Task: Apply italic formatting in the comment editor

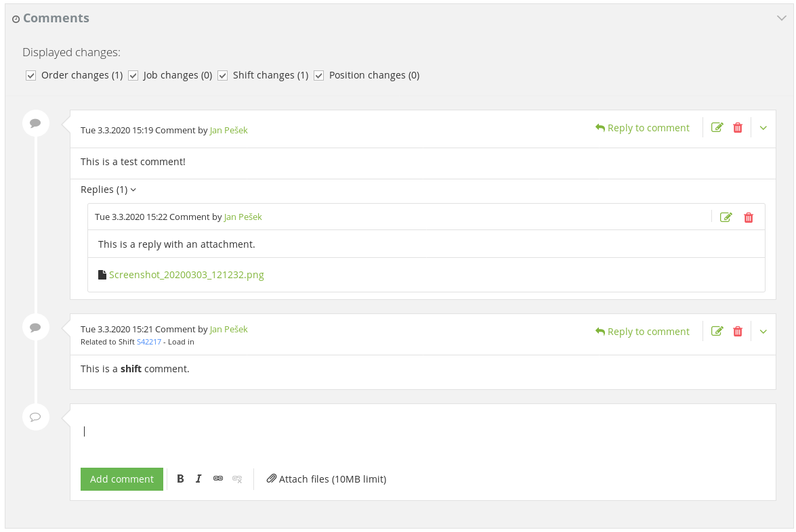Action: point(198,479)
